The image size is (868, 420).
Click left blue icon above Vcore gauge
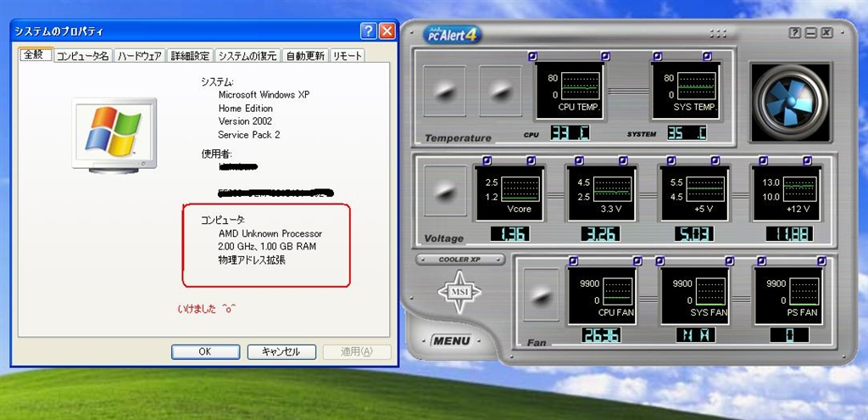pyautogui.click(x=486, y=160)
